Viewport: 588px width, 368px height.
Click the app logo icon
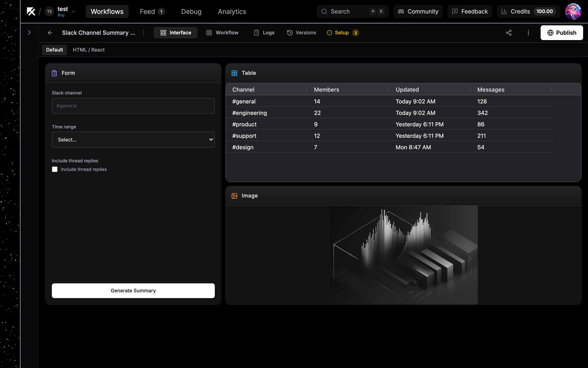(x=31, y=11)
